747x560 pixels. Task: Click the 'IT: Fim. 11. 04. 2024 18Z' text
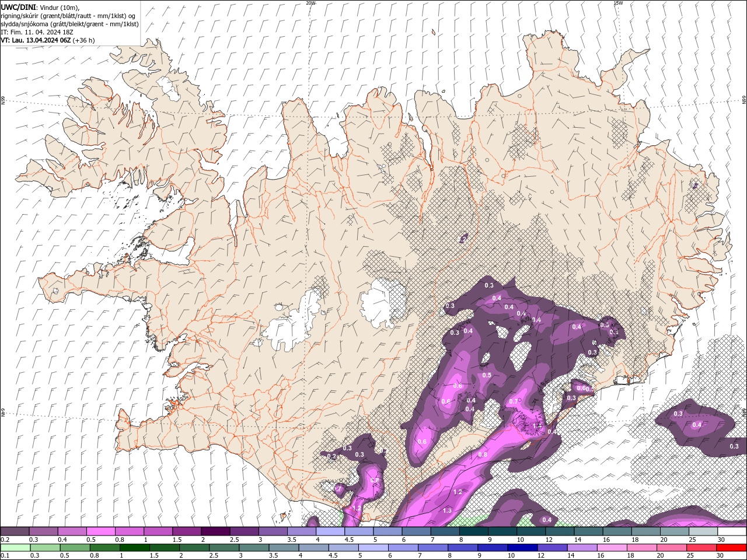point(37,32)
